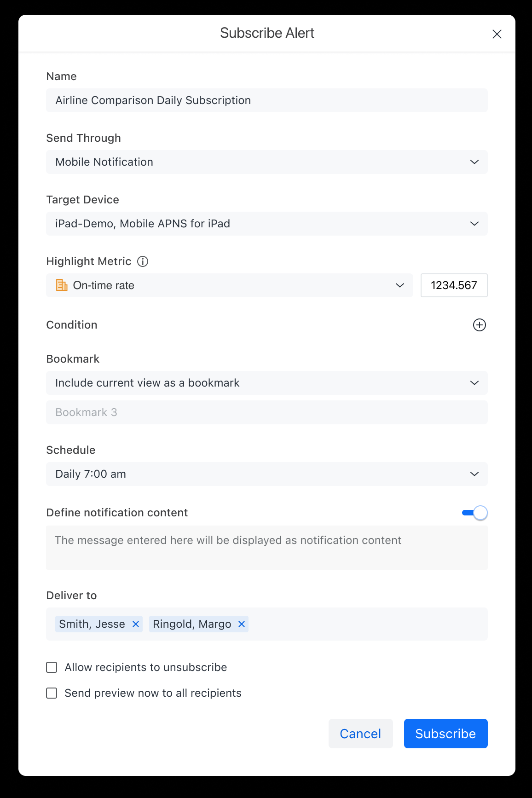This screenshot has width=532, height=798.
Task: Edit the subscription Name field
Action: [x=266, y=100]
